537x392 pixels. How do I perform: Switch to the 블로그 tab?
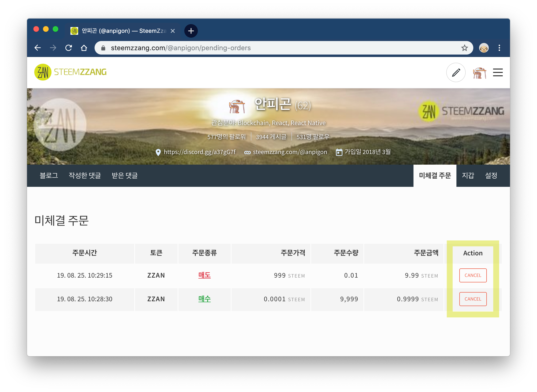(49, 175)
